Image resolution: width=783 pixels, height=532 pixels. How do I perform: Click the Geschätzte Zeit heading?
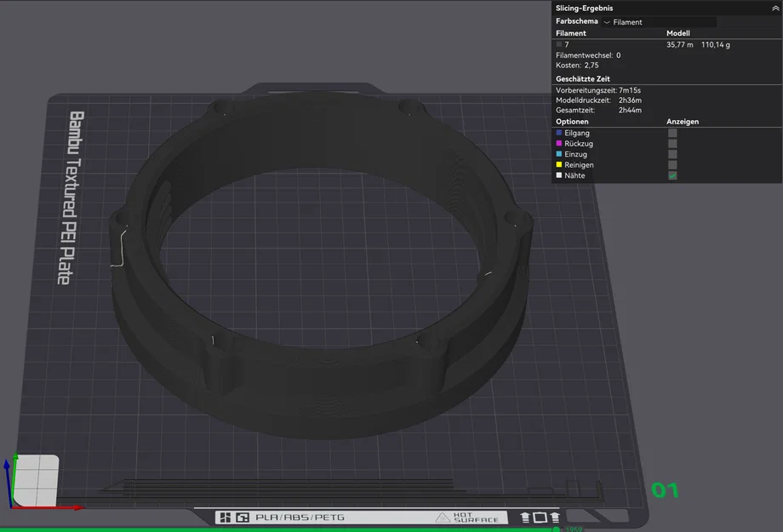[583, 79]
